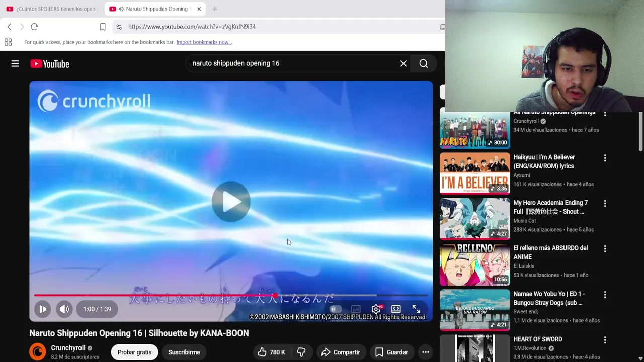Open a new browser tab
644x362 pixels.
(x=215, y=9)
